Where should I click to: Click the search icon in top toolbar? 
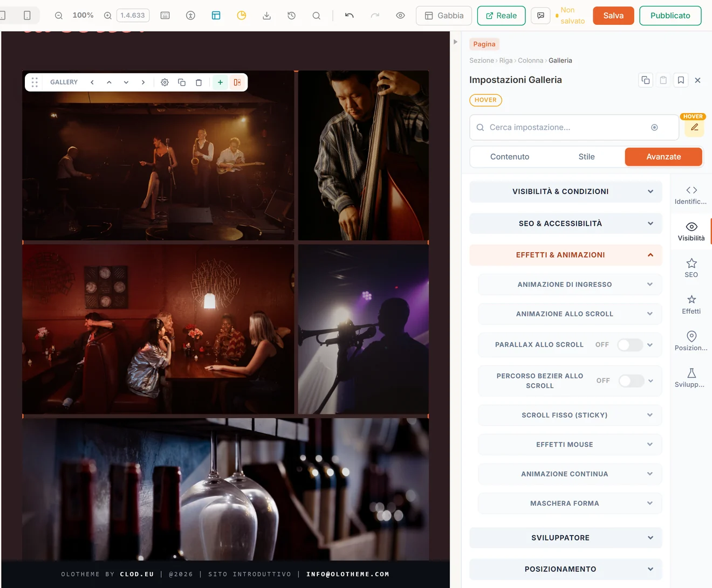click(317, 16)
